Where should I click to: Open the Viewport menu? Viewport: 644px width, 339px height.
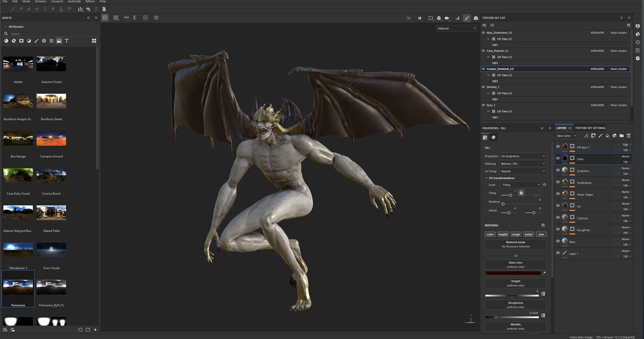tap(57, 2)
